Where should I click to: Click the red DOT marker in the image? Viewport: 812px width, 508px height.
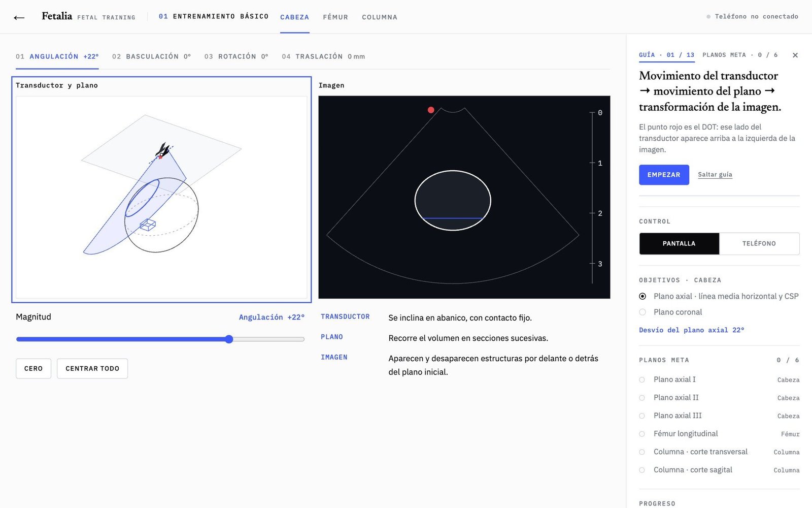point(431,110)
